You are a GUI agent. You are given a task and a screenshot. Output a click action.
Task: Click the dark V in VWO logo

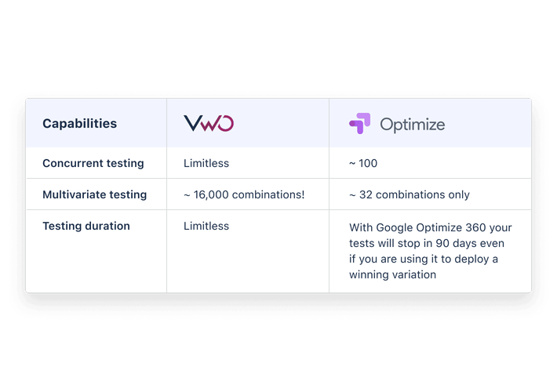[x=193, y=123]
